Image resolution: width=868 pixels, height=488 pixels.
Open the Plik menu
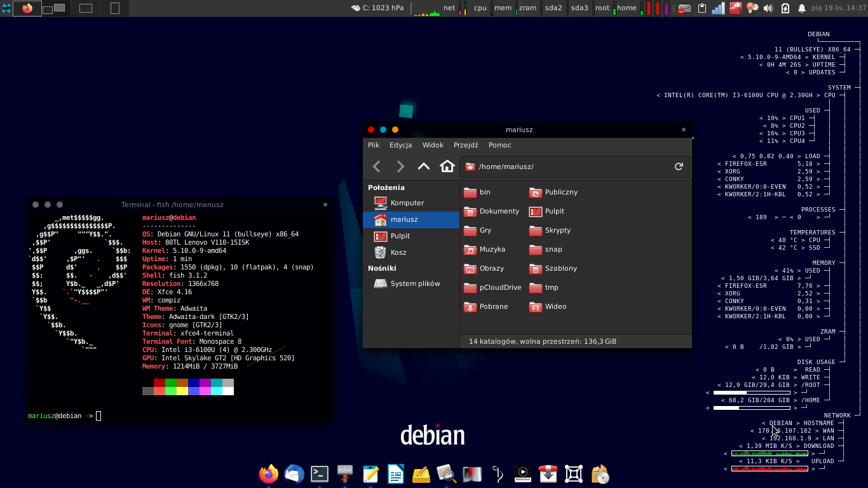tap(374, 145)
